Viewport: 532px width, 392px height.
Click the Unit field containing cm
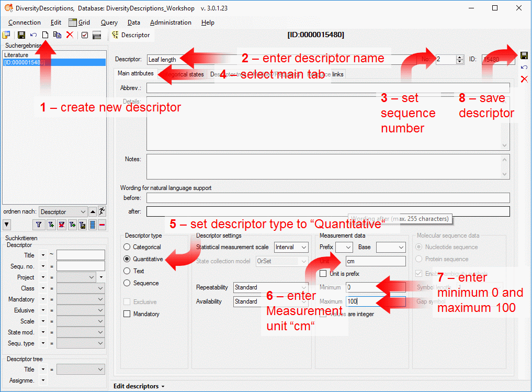(376, 261)
